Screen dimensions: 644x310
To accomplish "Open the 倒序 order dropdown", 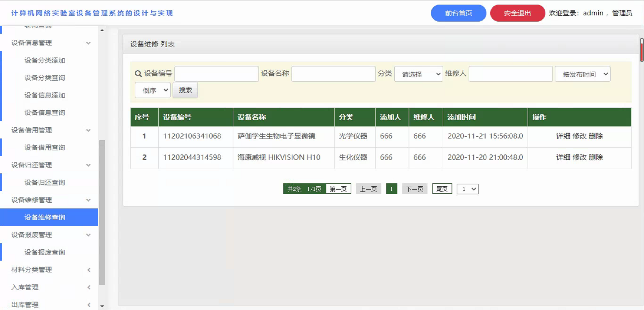I will click(x=153, y=90).
